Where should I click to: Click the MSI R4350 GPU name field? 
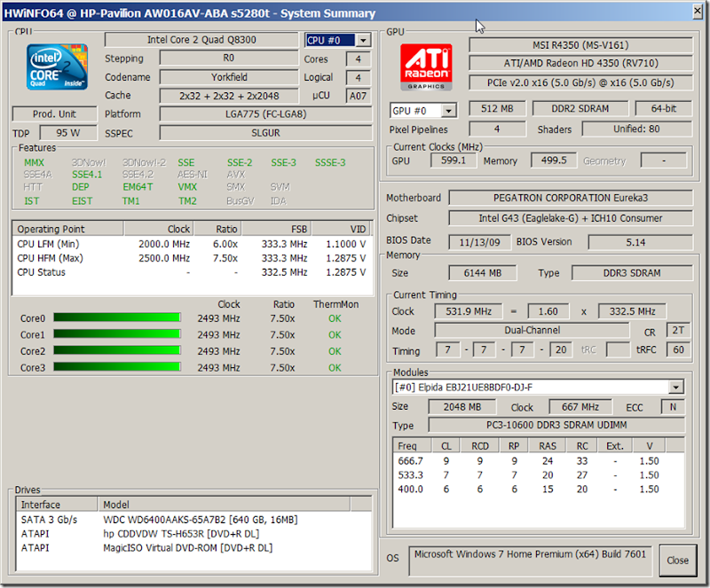(x=576, y=44)
